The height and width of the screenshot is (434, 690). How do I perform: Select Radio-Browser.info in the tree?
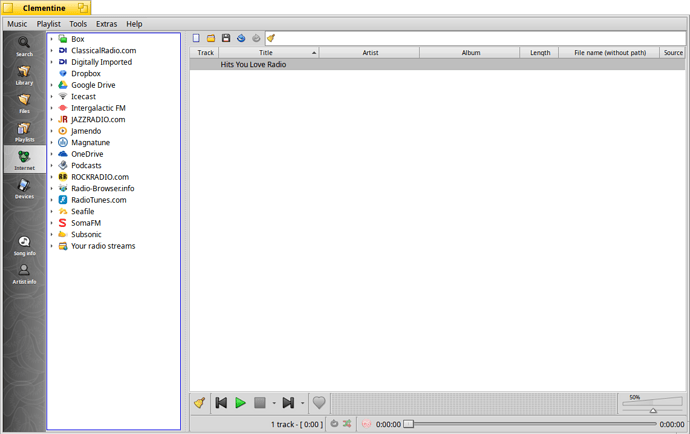click(x=103, y=188)
